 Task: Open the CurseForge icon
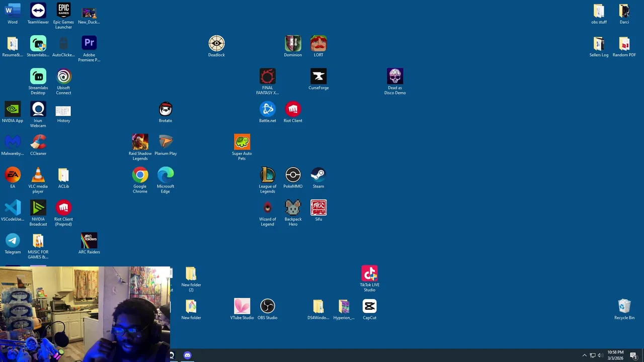(x=318, y=76)
